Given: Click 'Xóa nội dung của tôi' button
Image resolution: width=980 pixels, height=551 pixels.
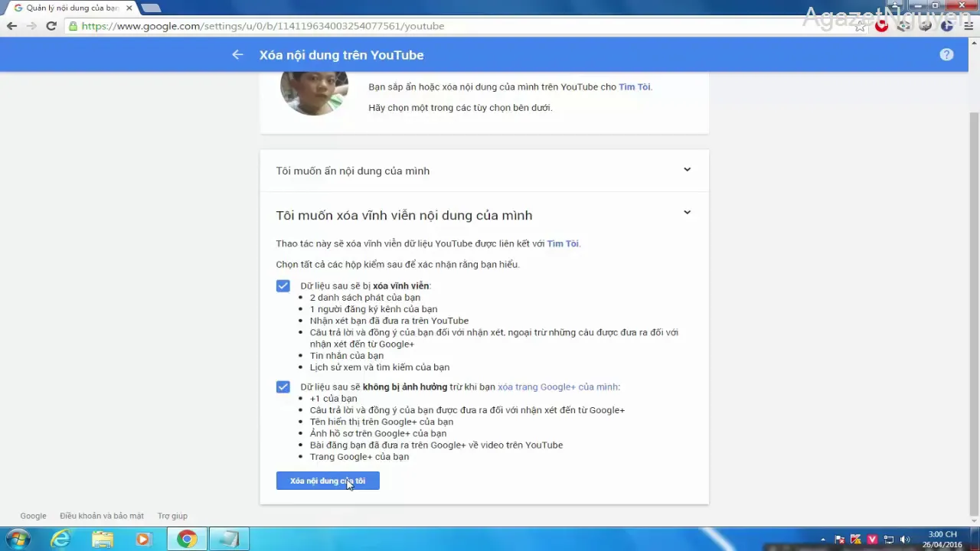Looking at the screenshot, I should tap(328, 481).
